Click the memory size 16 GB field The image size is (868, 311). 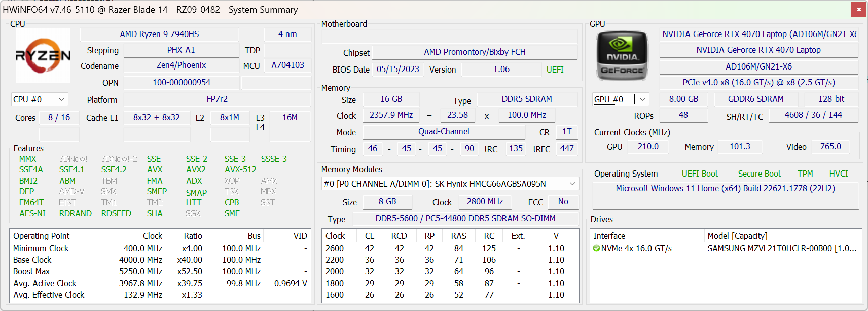391,99
